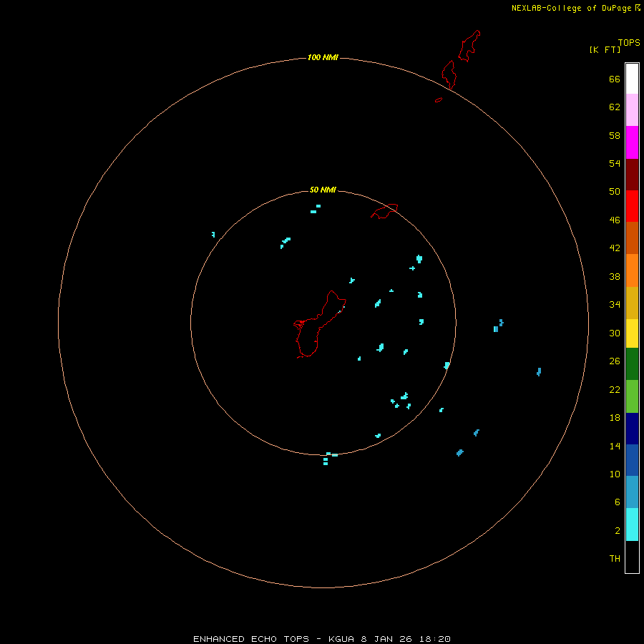Click the 50 NMI range ring label
The height and width of the screenshot is (644, 644).
pos(323,190)
